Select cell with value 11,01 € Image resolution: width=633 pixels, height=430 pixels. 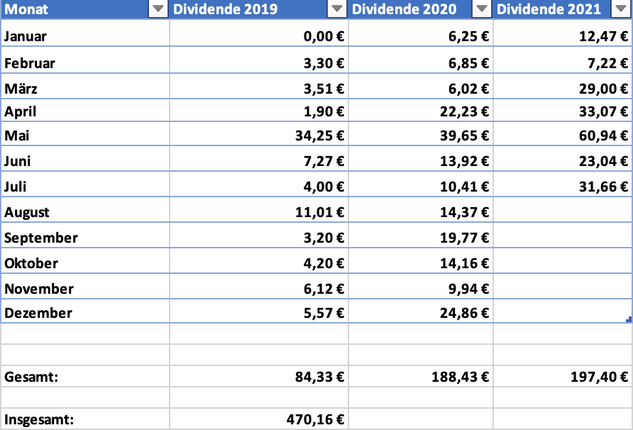[x=259, y=210]
